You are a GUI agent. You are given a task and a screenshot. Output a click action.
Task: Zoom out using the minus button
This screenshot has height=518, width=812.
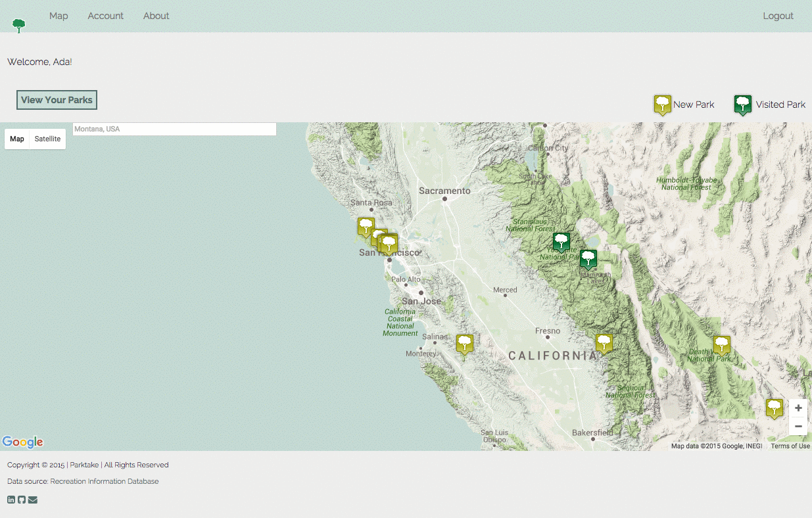[x=798, y=426]
